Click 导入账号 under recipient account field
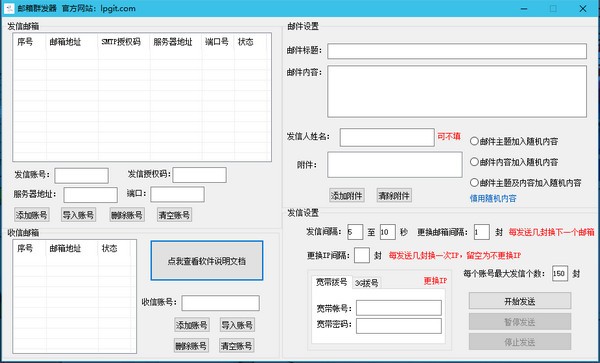This screenshot has height=363, width=600. pyautogui.click(x=237, y=325)
